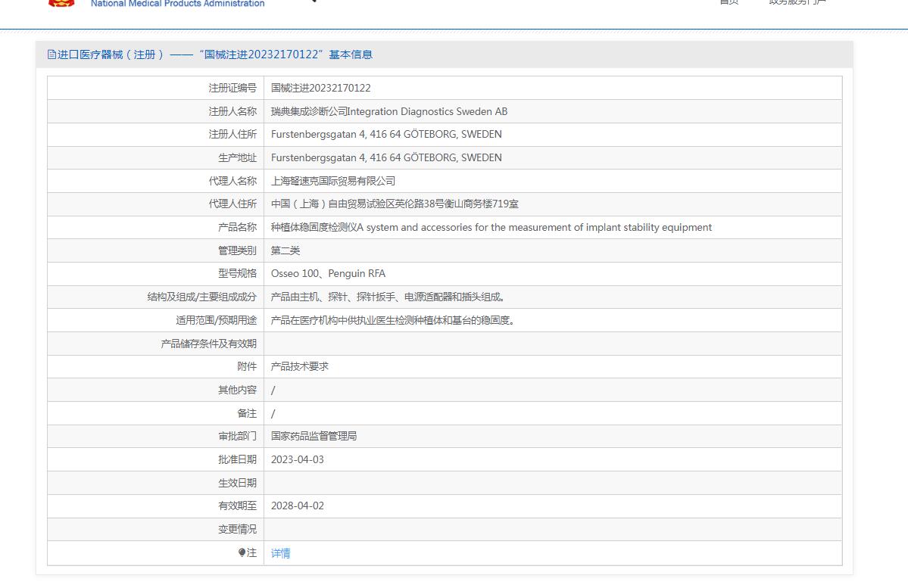Select 上海弩速克国际贸易有限公司 agent name

coord(333,181)
